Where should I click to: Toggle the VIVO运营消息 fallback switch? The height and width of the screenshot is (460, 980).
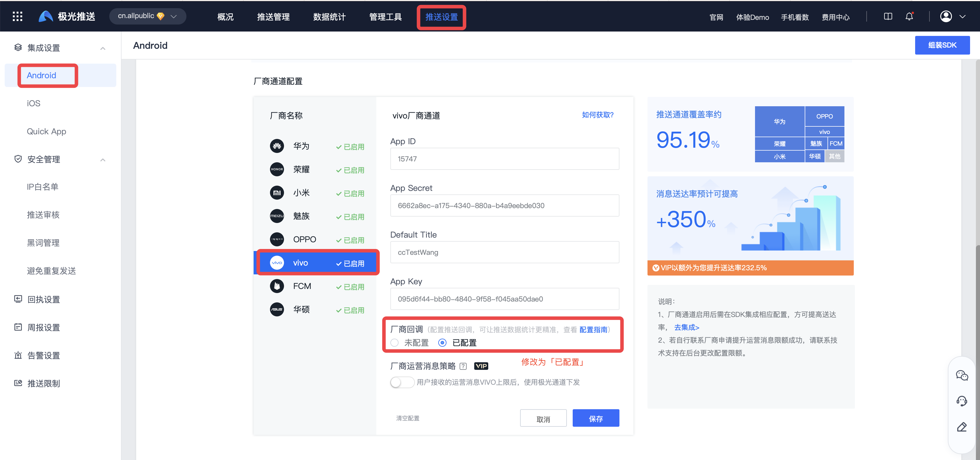[x=402, y=382]
